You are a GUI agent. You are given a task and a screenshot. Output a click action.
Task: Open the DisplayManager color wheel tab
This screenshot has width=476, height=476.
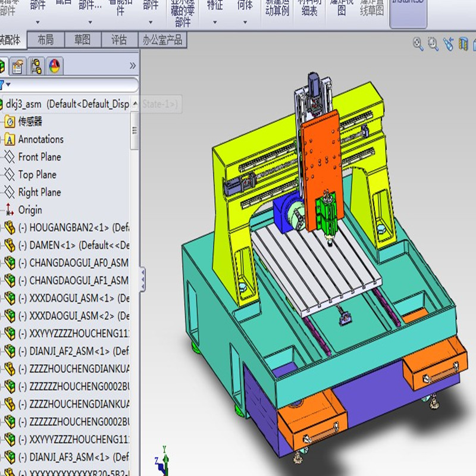coord(54,66)
